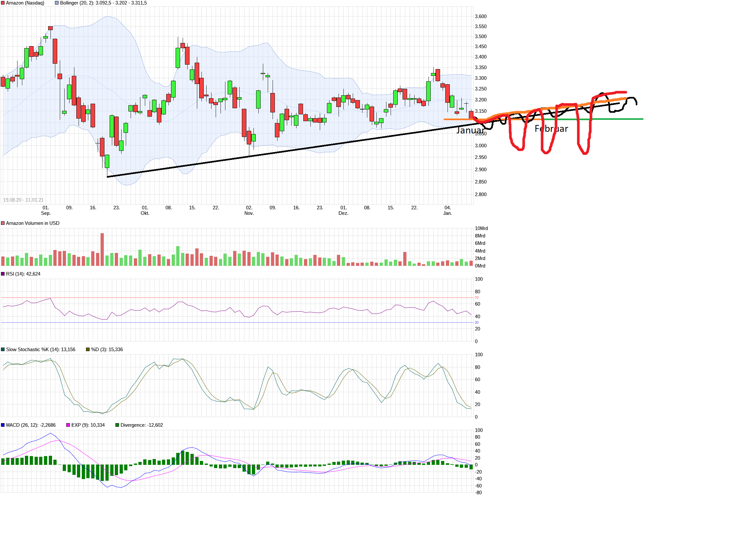The width and height of the screenshot is (756, 533).
Task: Click the 10Mrd volume axis label
Action: (481, 228)
